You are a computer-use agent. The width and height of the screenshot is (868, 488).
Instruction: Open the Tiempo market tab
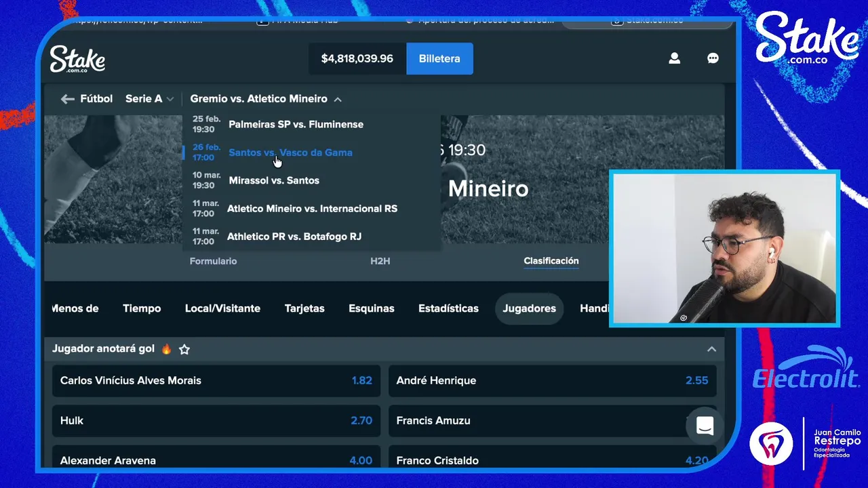pyautogui.click(x=142, y=308)
